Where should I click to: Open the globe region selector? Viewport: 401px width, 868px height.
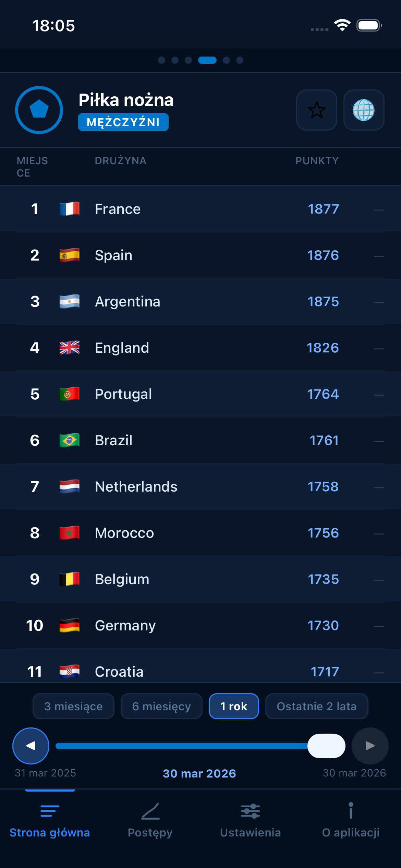tap(364, 110)
